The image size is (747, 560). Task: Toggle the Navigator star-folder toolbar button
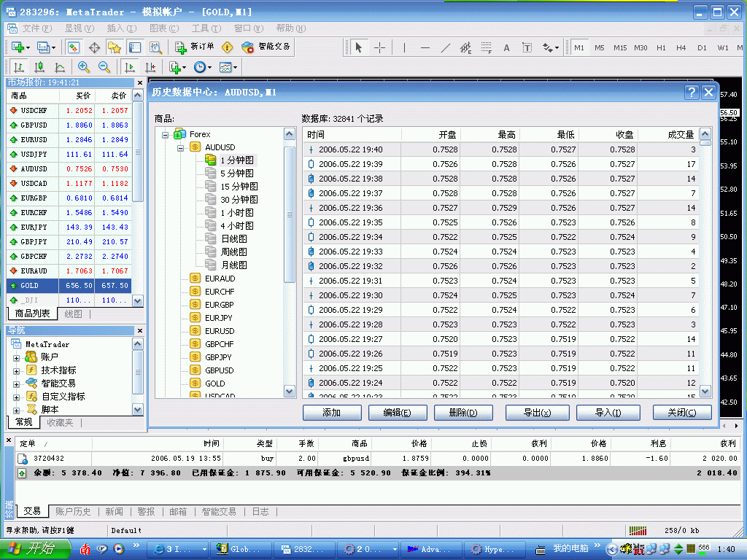[115, 47]
